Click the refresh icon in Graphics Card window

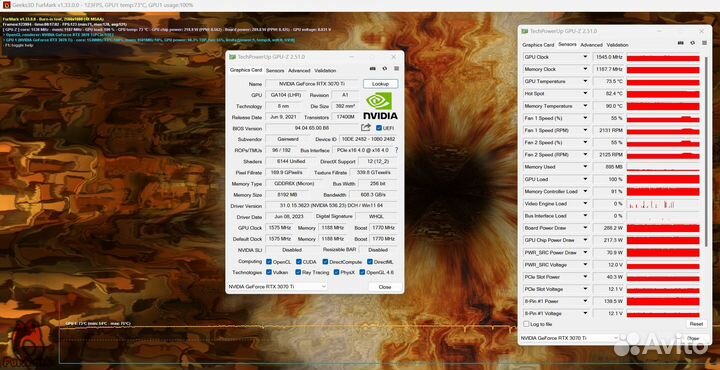(x=384, y=69)
